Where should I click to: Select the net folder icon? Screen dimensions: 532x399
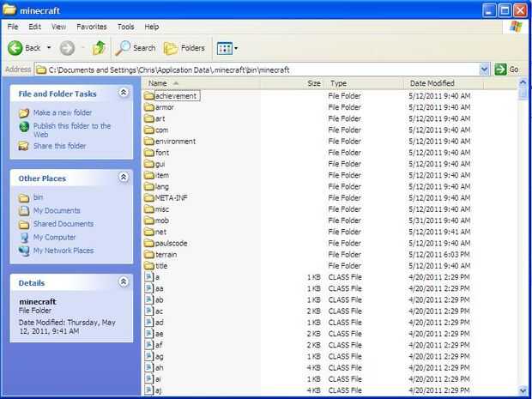point(149,232)
